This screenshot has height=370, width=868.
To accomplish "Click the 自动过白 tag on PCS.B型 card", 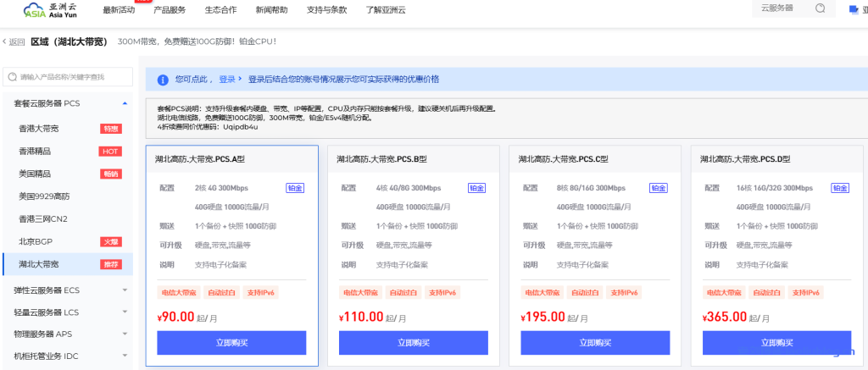I will click(403, 293).
